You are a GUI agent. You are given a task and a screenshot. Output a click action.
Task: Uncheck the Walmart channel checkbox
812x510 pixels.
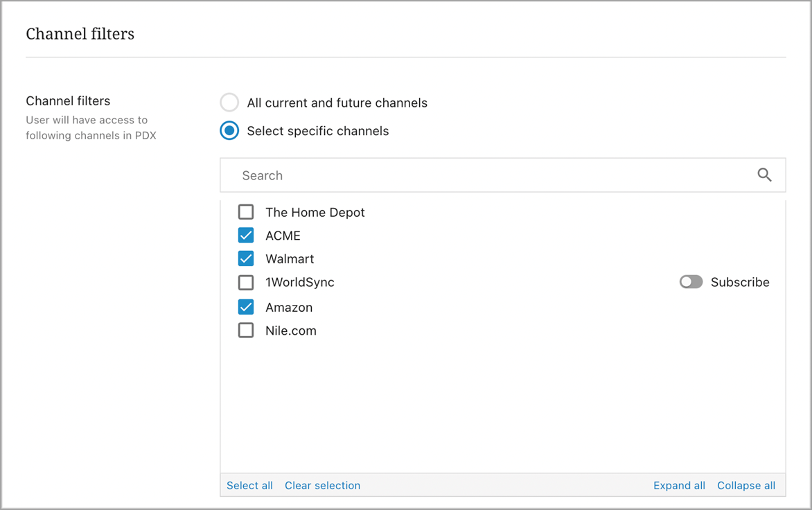click(x=246, y=258)
